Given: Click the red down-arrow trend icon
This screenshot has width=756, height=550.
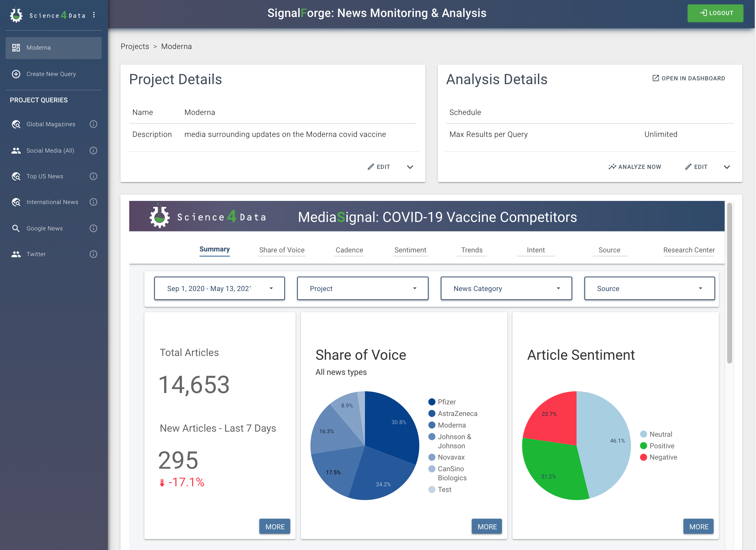Looking at the screenshot, I should click(162, 483).
